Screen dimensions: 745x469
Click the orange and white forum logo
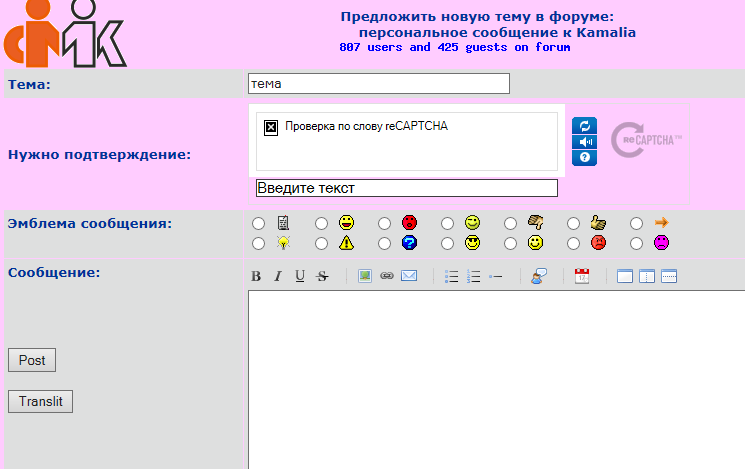point(65,33)
